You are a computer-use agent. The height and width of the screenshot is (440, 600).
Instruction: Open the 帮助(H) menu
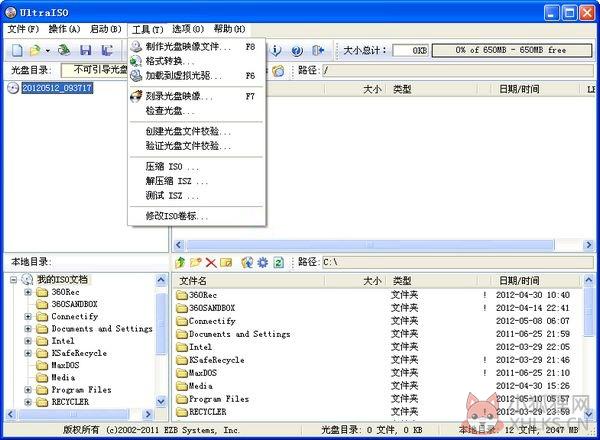pos(229,29)
